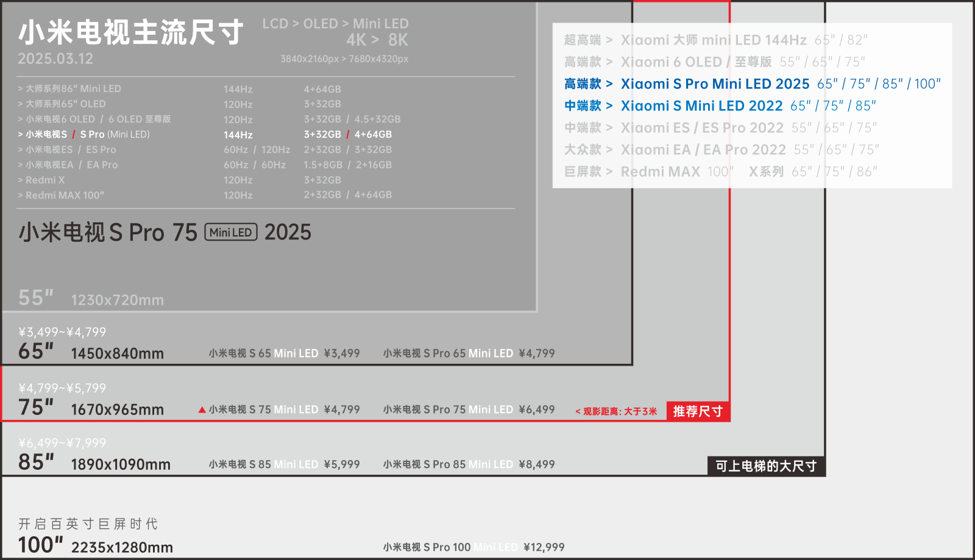Select the 85" size label
Screen dimensions: 975x560
36,463
